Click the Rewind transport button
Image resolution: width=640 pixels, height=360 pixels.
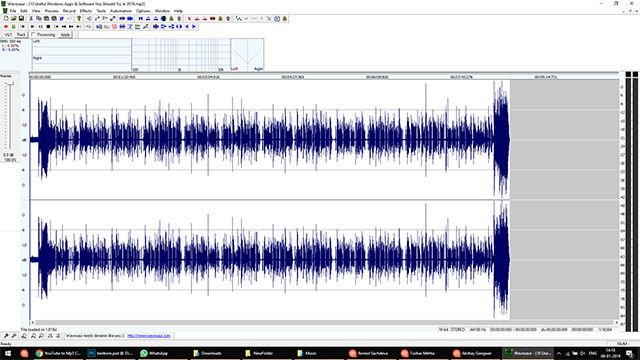click(64, 27)
